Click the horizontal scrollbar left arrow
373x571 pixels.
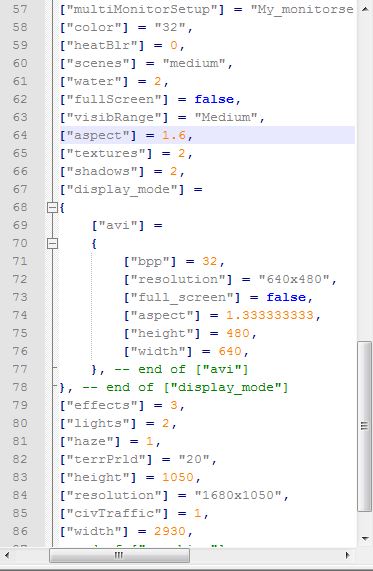(x=7, y=555)
